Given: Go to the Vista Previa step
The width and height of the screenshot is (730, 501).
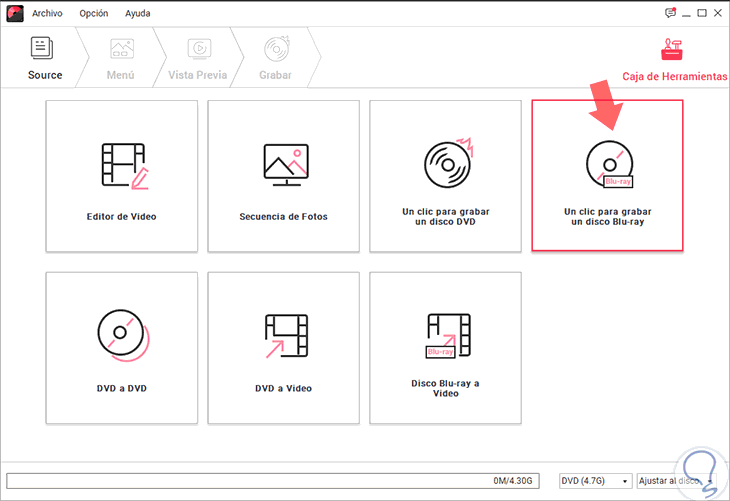Looking at the screenshot, I should 198,58.
